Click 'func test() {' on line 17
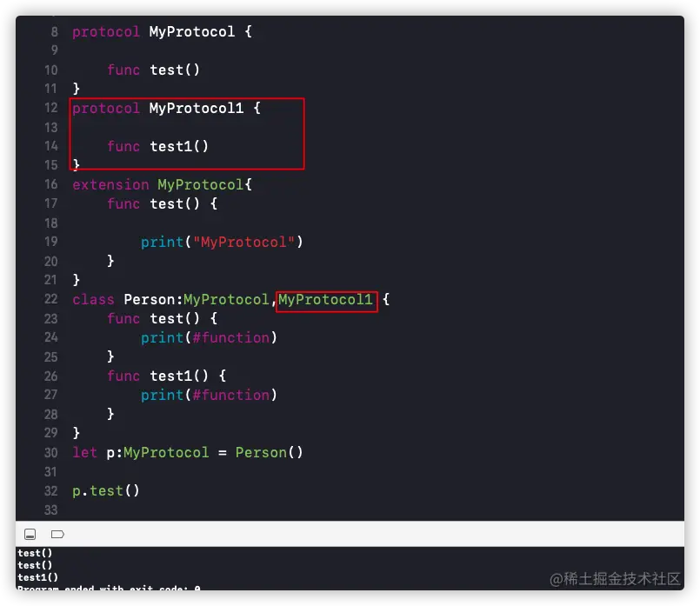The image size is (700, 606). [x=162, y=204]
